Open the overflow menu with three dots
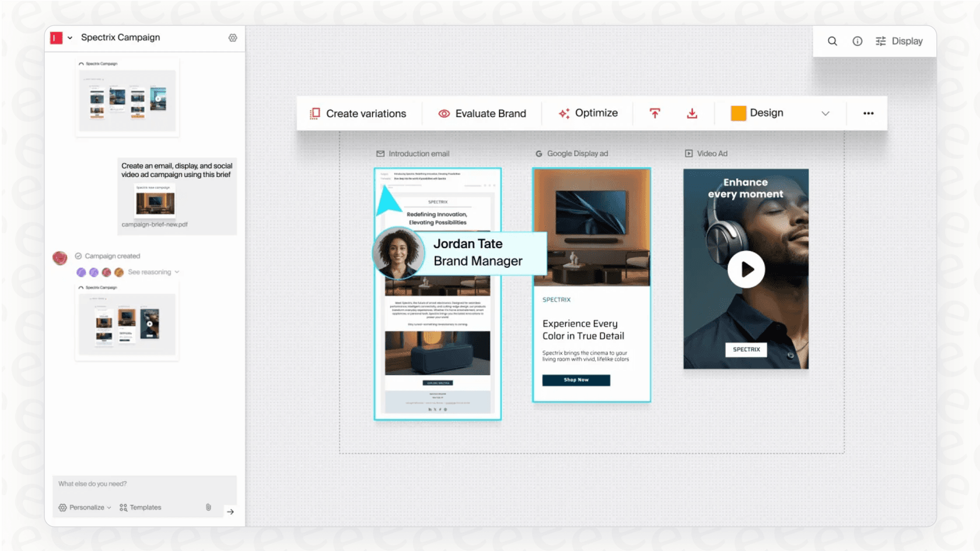 click(868, 113)
